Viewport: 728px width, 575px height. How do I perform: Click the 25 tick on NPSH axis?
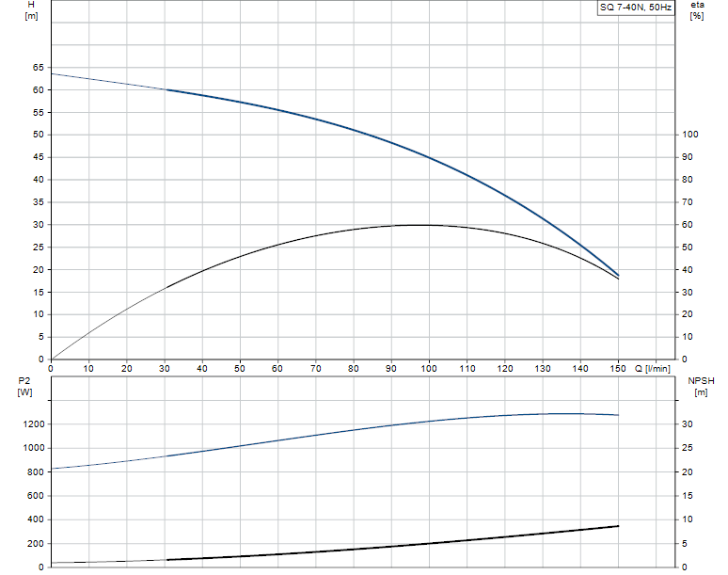click(x=687, y=448)
